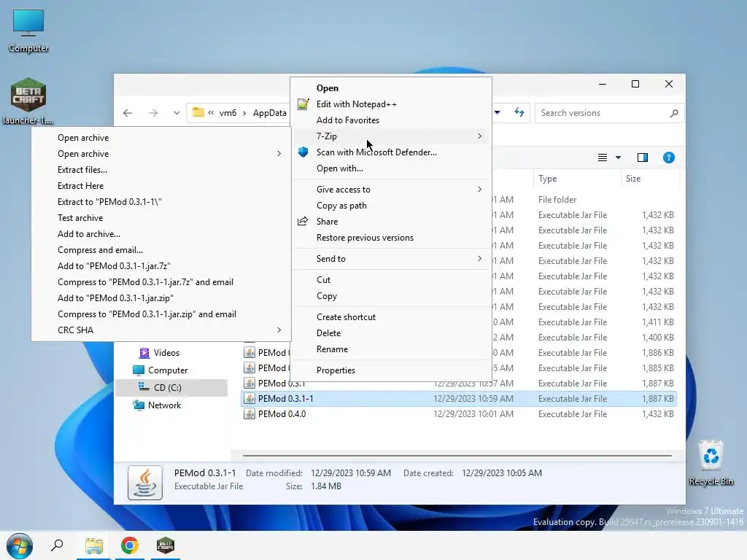
Task: Open the Betacraft launcher desktop icon
Action: coord(28,101)
